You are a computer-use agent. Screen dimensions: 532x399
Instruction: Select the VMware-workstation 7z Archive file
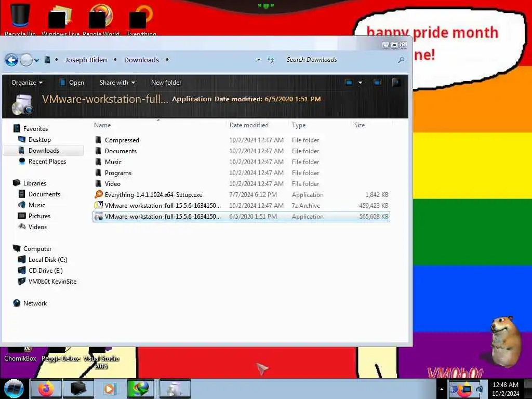[241, 206]
